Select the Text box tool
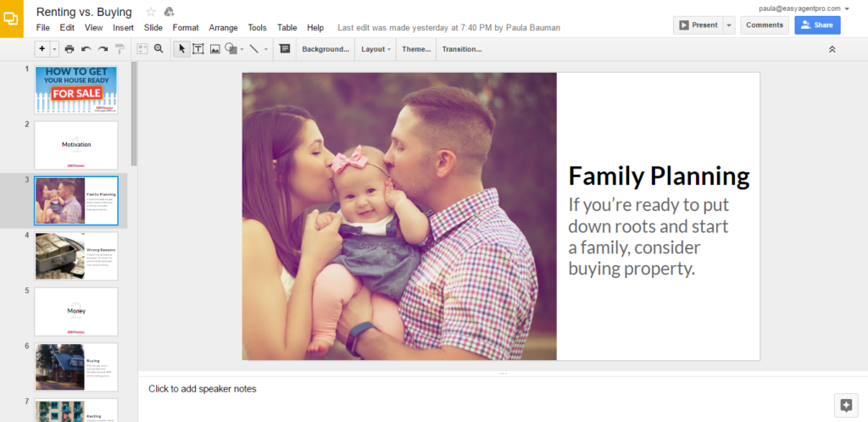Viewport: 868px width, 422px height. tap(198, 48)
